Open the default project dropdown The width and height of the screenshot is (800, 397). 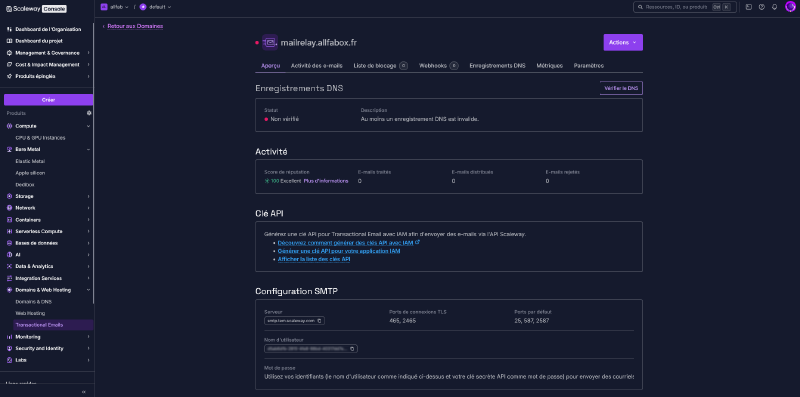156,7
